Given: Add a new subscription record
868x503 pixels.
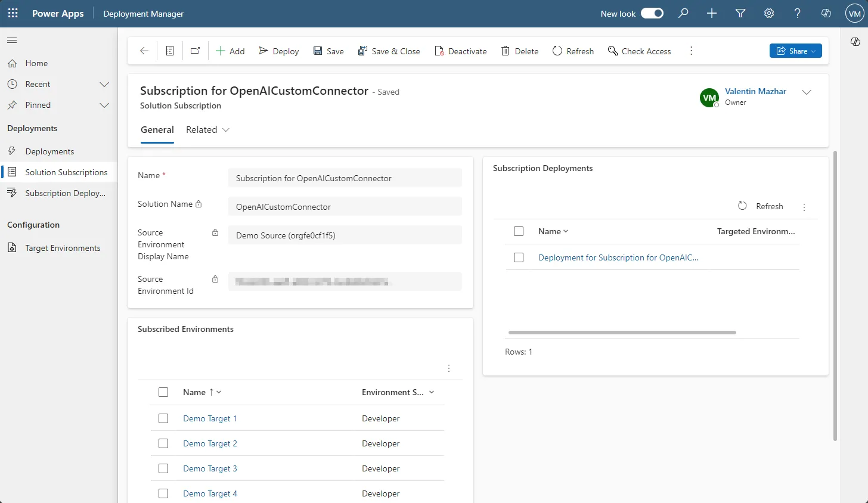Looking at the screenshot, I should pyautogui.click(x=230, y=51).
